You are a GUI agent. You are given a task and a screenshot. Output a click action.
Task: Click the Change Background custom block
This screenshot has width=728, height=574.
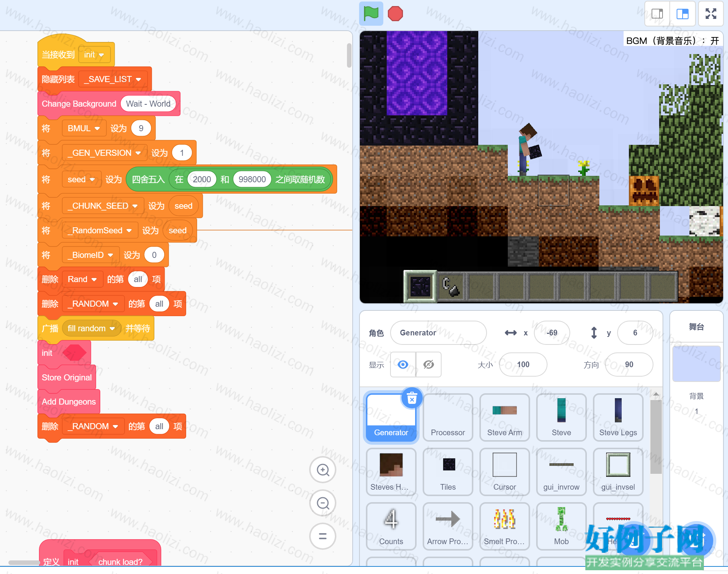[79, 104]
